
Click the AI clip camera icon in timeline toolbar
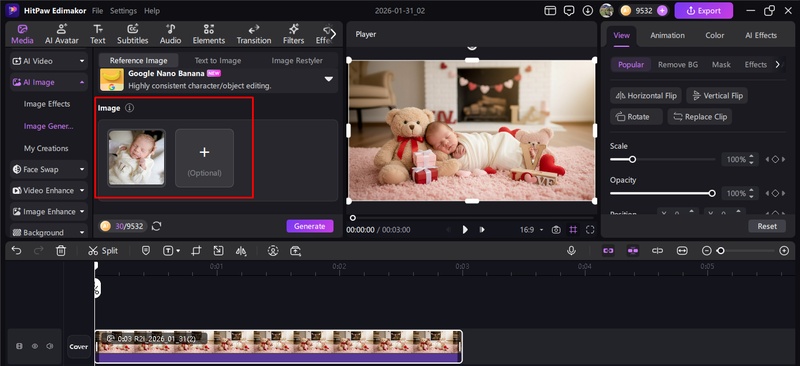[x=296, y=251]
